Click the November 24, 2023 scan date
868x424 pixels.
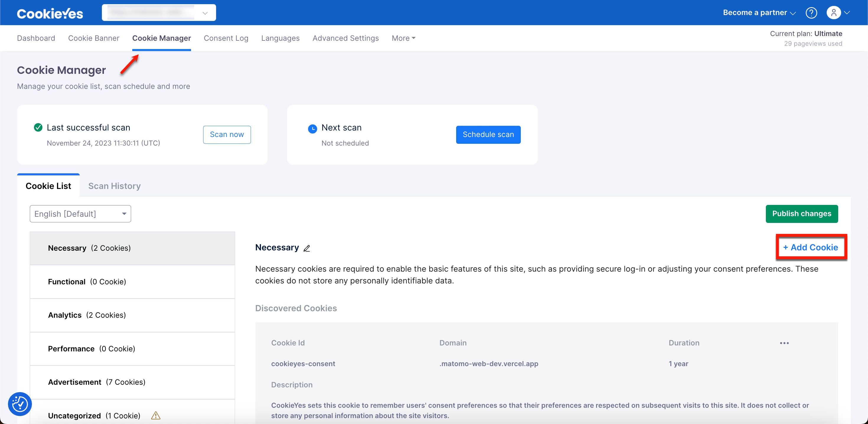[x=103, y=143]
